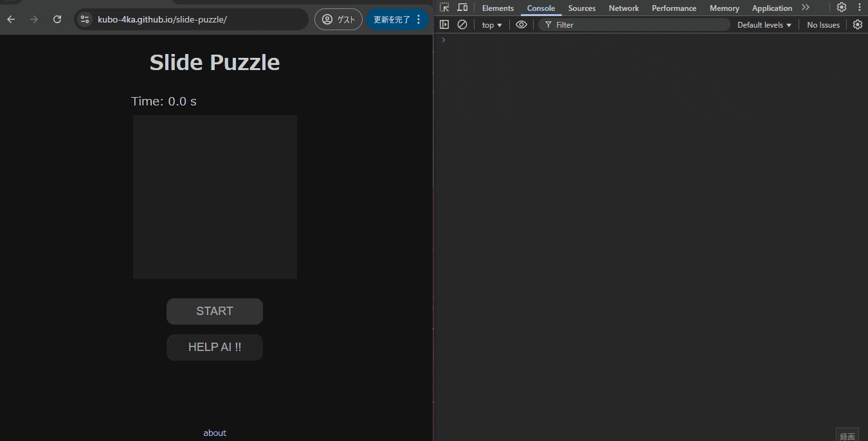Open DevTools settings gear
The image size is (868, 441).
click(842, 7)
